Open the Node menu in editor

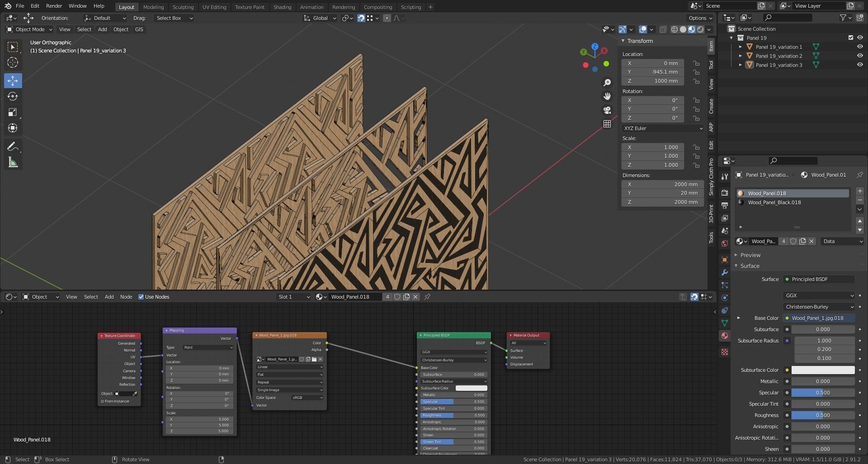pyautogui.click(x=126, y=297)
